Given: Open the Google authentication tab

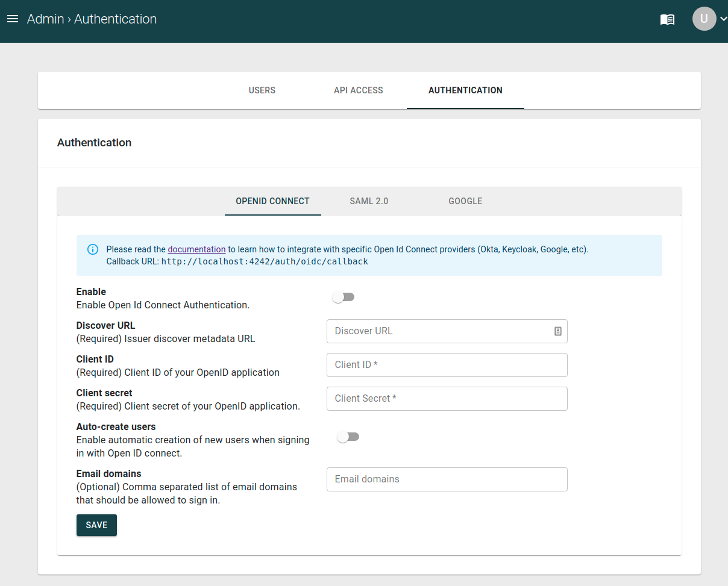Looking at the screenshot, I should (x=465, y=201).
